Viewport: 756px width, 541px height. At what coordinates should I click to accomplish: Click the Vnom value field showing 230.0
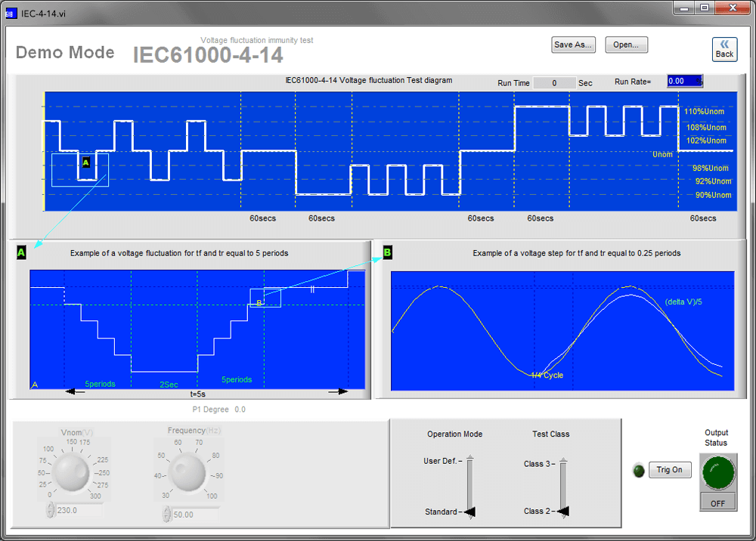click(79, 510)
